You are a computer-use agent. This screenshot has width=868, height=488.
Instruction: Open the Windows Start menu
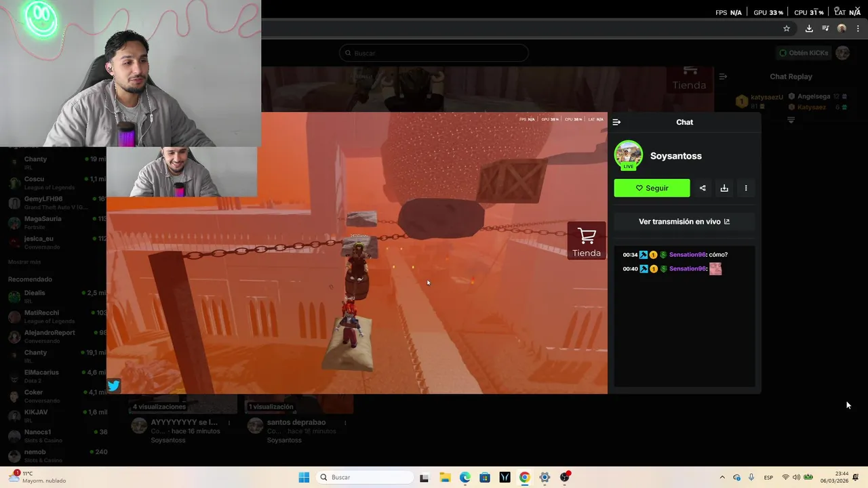pos(304,477)
